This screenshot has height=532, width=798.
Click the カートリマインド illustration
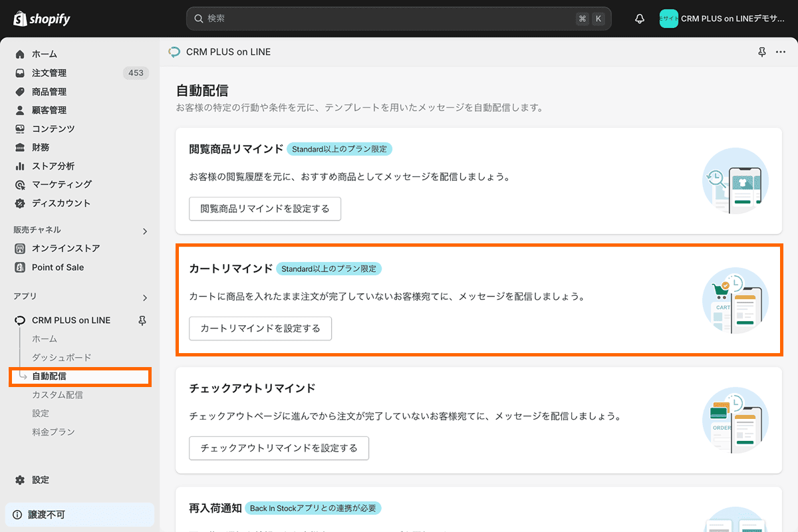(x=735, y=301)
